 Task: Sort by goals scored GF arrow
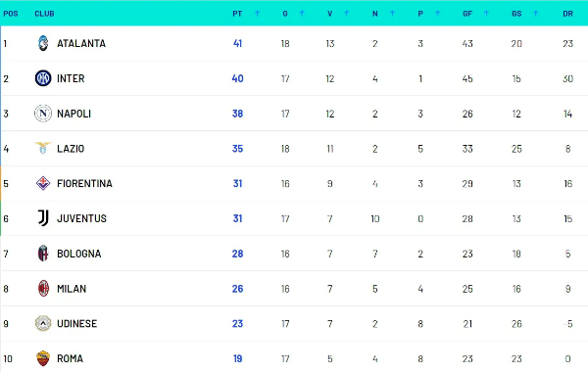click(x=486, y=14)
